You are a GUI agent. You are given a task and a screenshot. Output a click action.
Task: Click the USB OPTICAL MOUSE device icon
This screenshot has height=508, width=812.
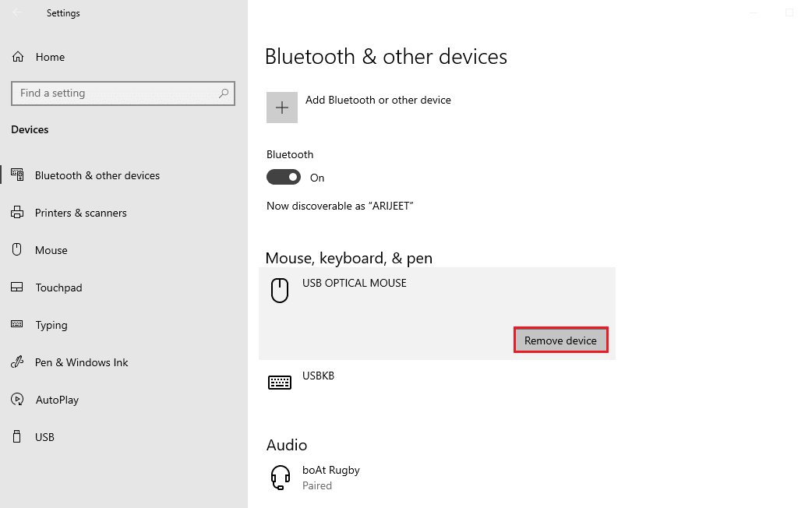[x=280, y=290]
